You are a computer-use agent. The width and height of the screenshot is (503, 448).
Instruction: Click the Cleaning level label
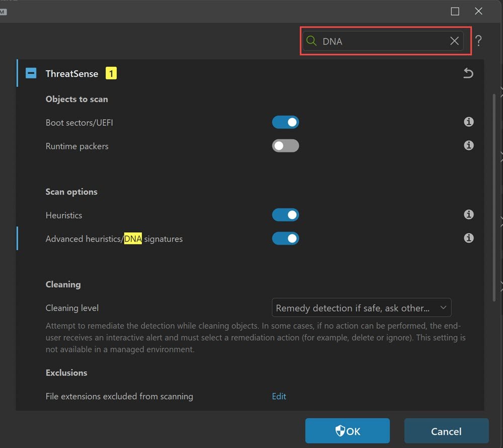tap(72, 308)
